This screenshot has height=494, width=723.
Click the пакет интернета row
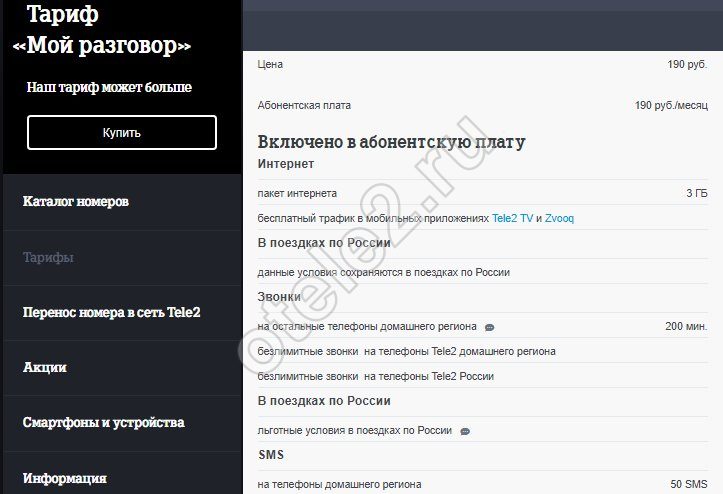pos(482,193)
